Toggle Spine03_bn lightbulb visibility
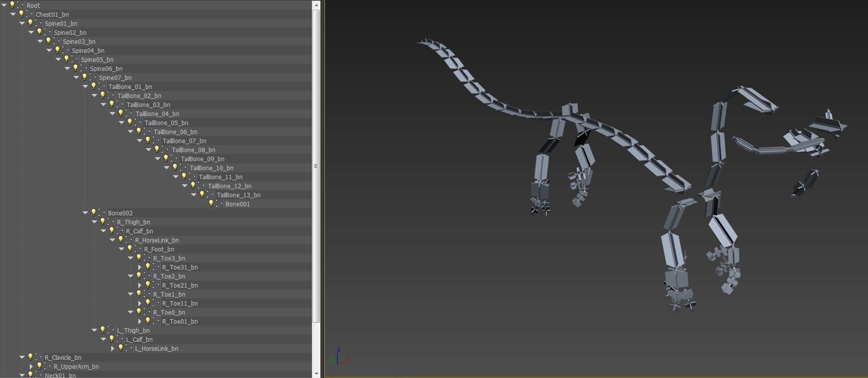Screen dimensions: 868x378 pyautogui.click(x=48, y=41)
